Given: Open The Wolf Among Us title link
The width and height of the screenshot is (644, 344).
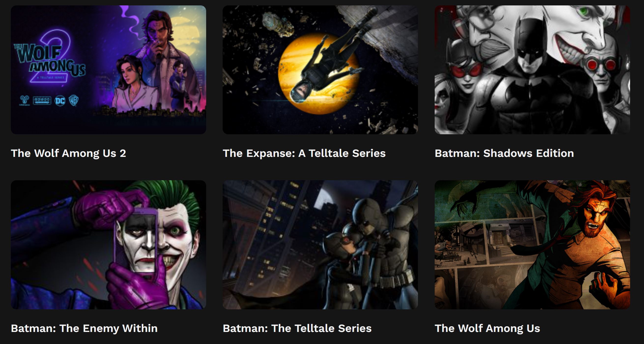Looking at the screenshot, I should click(x=487, y=328).
